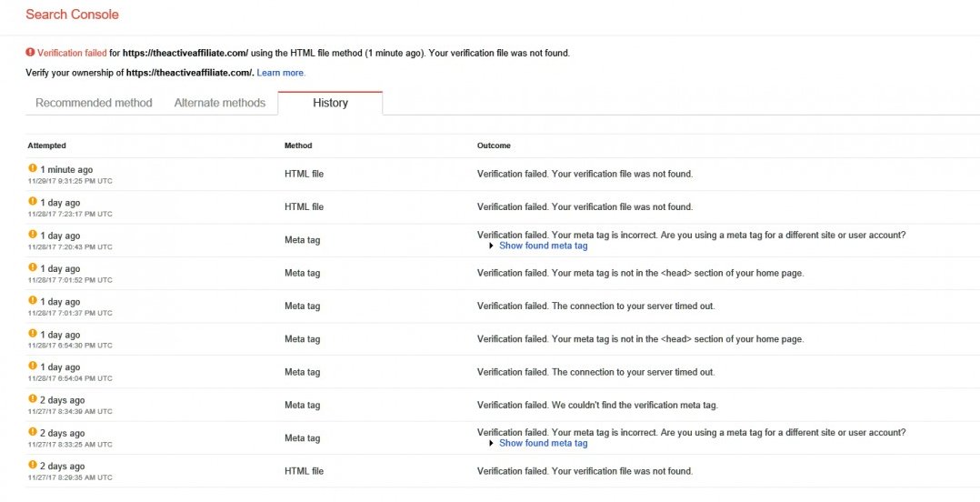Click Meta tag method in the 8:34:39 AM row
Image resolution: width=980 pixels, height=502 pixels.
303,405
